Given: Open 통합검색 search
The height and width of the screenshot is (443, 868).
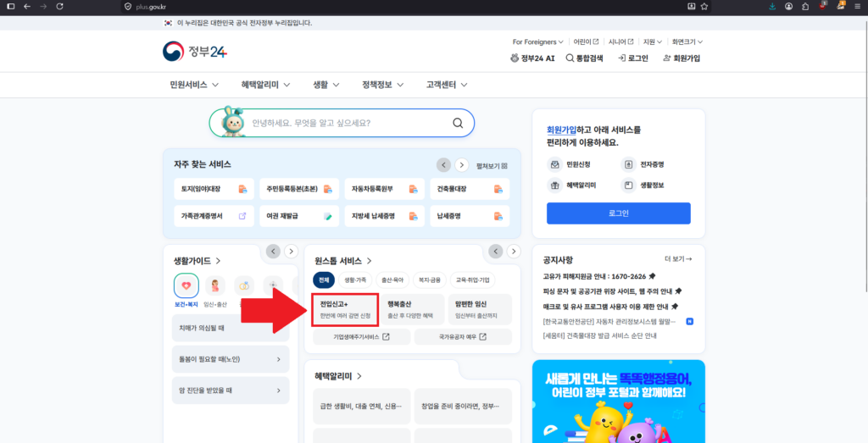Looking at the screenshot, I should (584, 58).
